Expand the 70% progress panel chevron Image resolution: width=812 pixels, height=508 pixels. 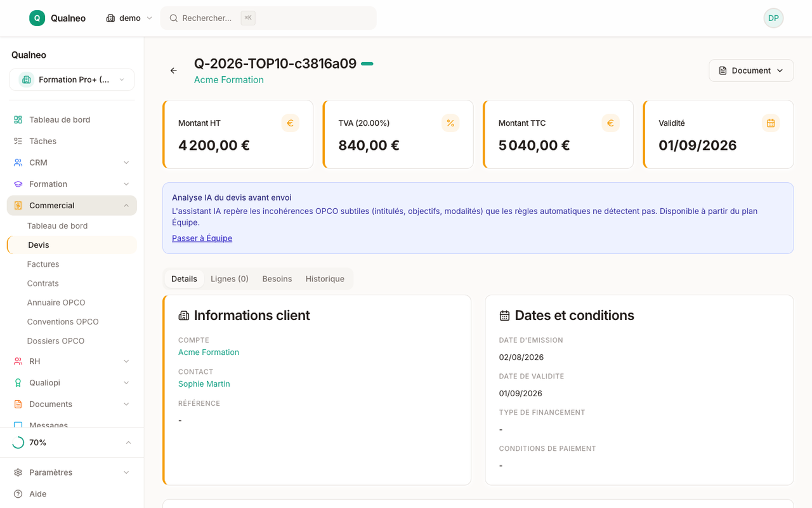point(128,443)
